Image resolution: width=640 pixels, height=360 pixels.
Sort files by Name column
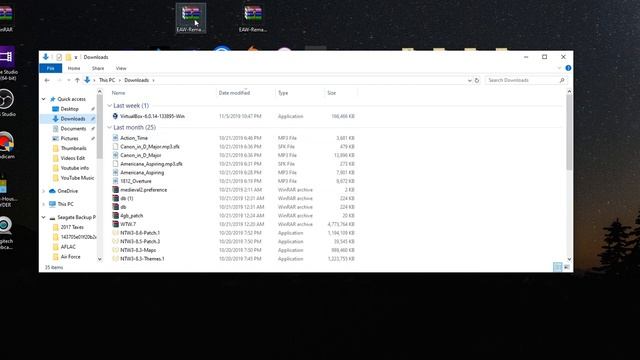point(118,93)
